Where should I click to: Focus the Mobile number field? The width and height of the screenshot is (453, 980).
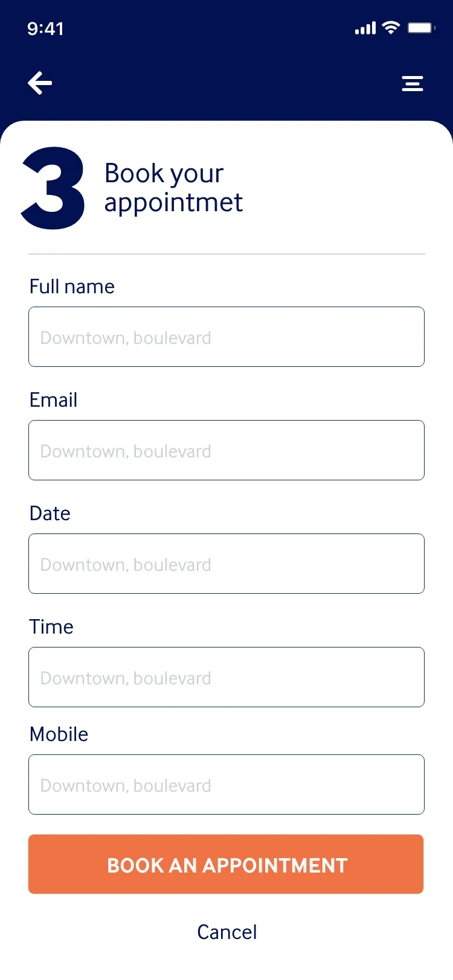(x=226, y=784)
